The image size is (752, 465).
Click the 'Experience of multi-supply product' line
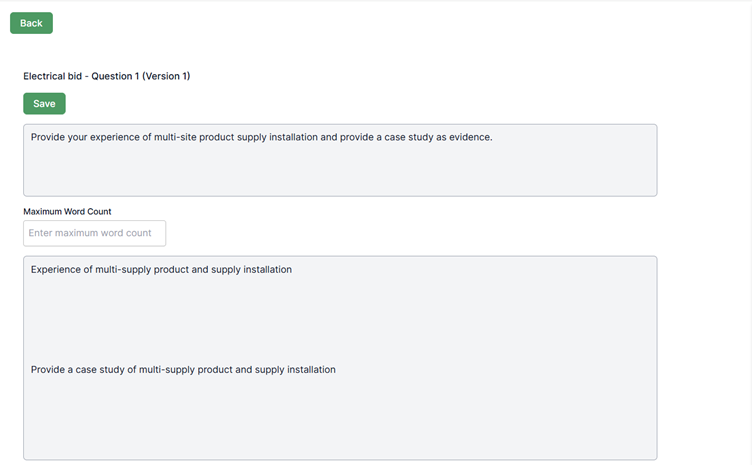point(160,269)
